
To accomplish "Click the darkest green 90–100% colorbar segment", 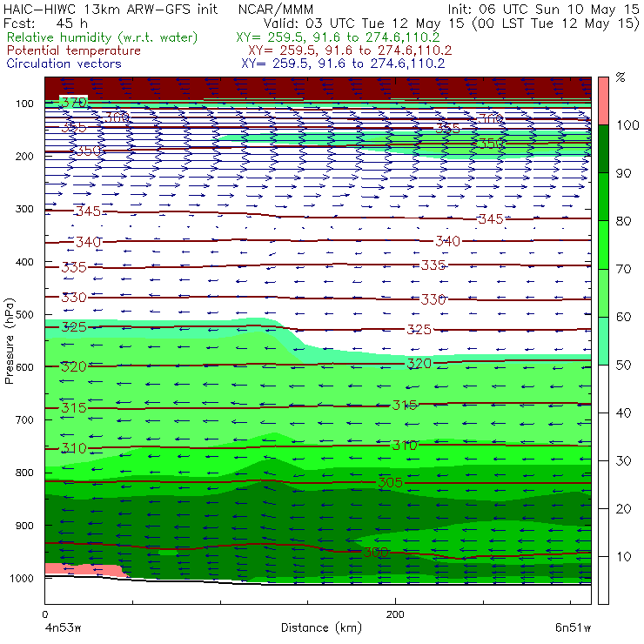I will point(603,149).
